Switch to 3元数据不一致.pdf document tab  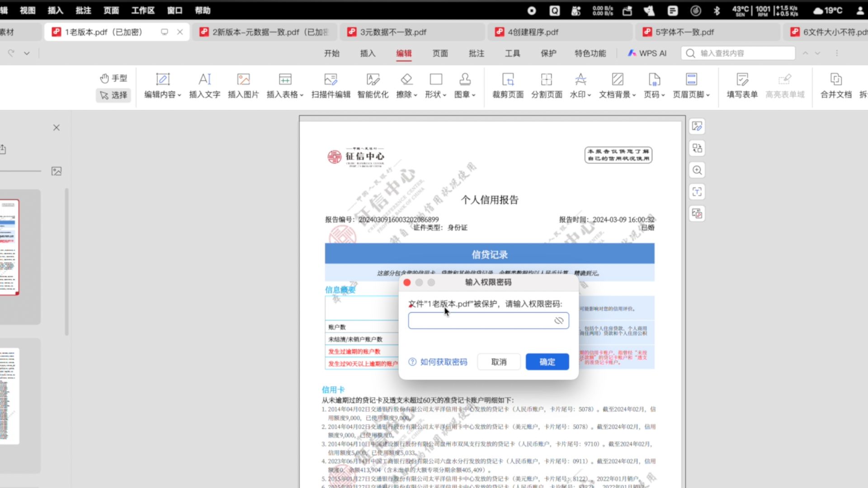(412, 32)
